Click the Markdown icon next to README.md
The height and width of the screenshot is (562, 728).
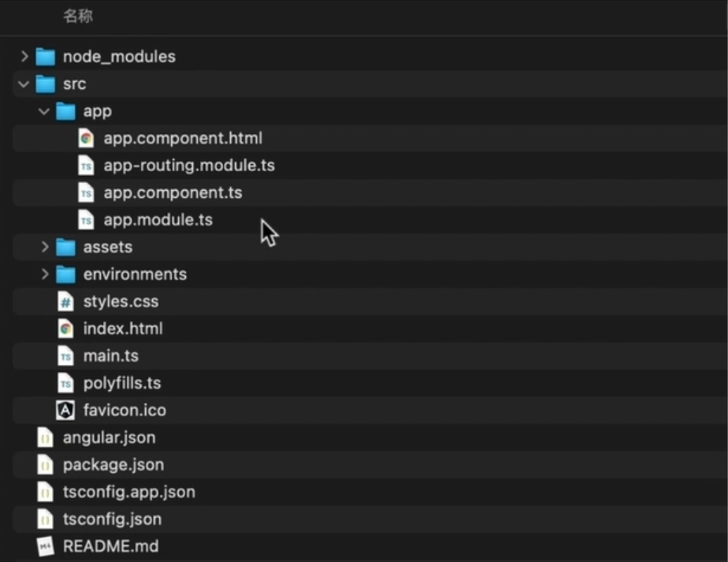pyautogui.click(x=45, y=546)
